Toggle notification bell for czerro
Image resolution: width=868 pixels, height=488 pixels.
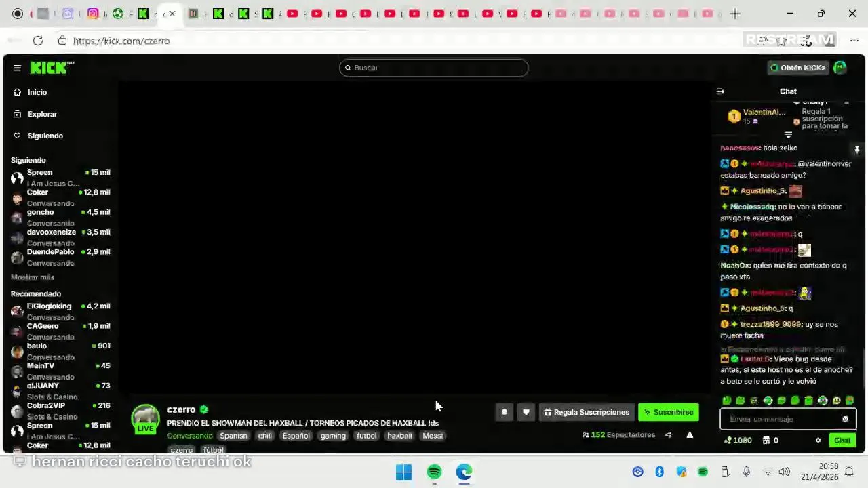tap(504, 412)
